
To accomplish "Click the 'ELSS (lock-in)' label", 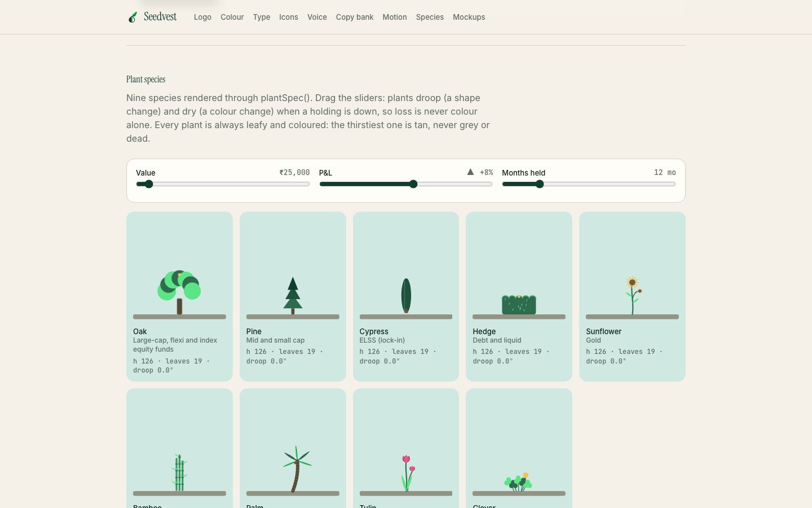I will coord(382,340).
